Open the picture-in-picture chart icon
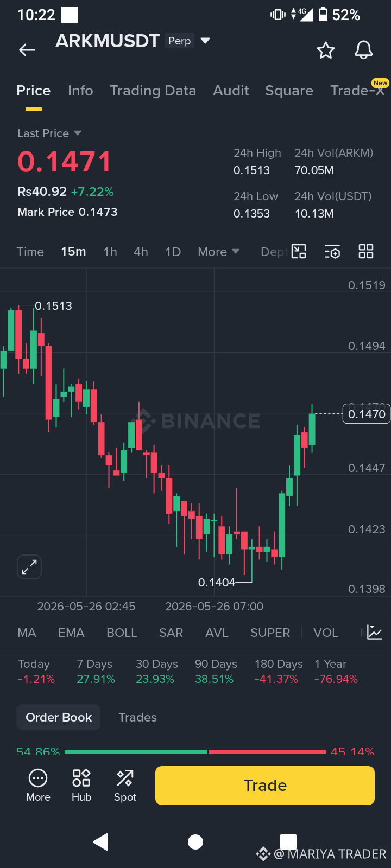Image resolution: width=391 pixels, height=868 pixels. [x=299, y=251]
